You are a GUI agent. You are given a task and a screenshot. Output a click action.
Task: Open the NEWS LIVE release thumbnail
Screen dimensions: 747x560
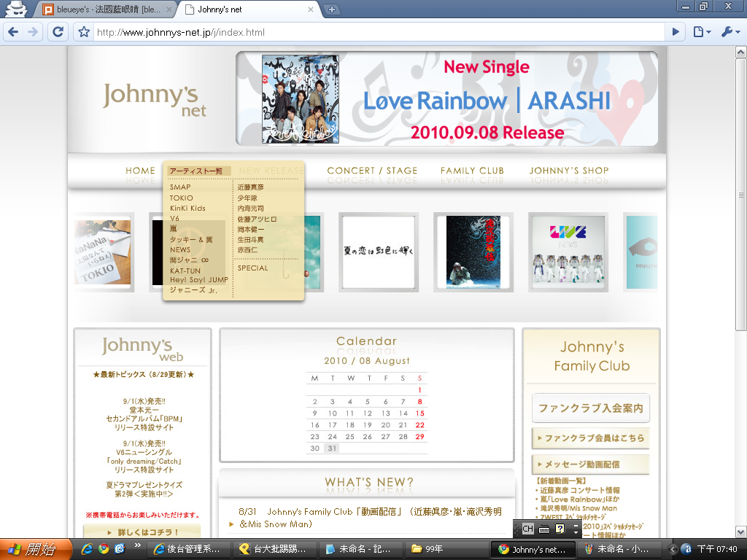point(568,252)
